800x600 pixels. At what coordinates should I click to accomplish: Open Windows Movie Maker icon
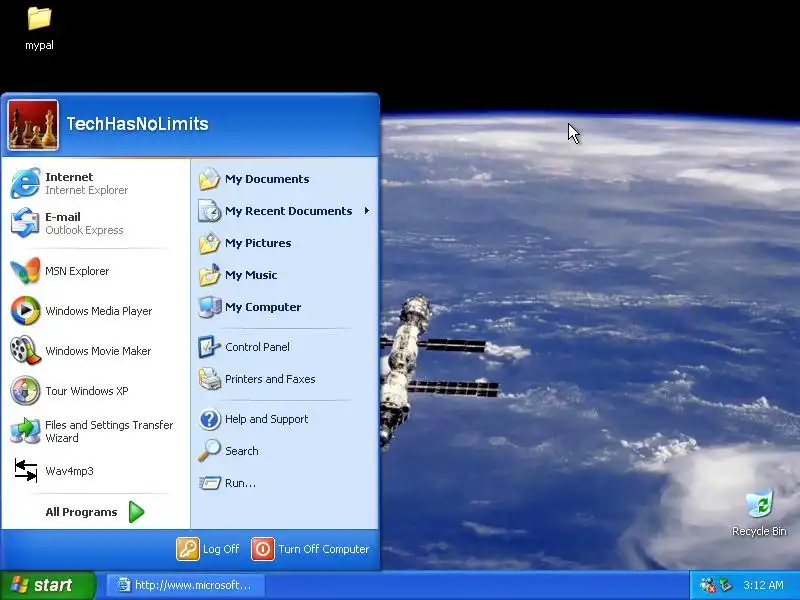click(x=25, y=351)
